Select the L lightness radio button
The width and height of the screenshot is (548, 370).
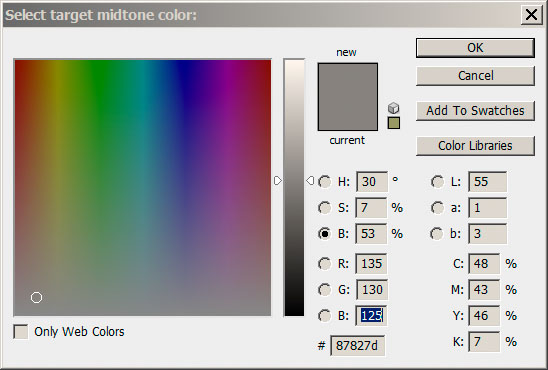[437, 181]
